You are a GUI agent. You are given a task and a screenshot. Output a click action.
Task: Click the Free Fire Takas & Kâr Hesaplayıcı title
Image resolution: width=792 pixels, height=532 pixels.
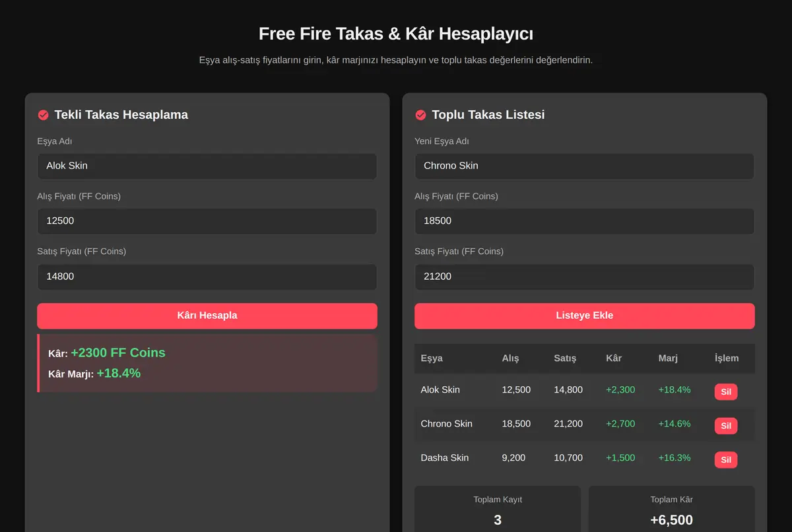click(x=396, y=34)
